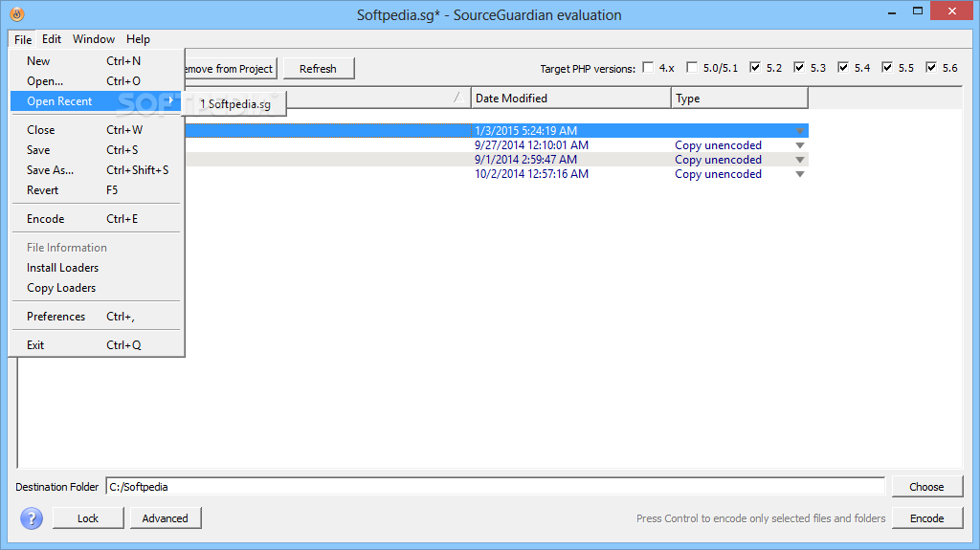Viewport: 980px width, 550px height.
Task: Click Copy unencoded in the 10/2/2014 row
Action: click(x=718, y=174)
